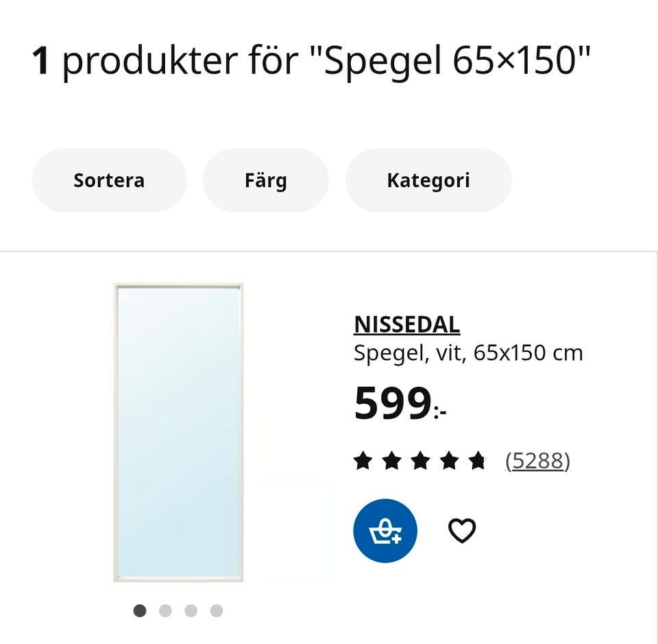658x644 pixels.
Task: Open the Sortera options
Action: coord(109,180)
